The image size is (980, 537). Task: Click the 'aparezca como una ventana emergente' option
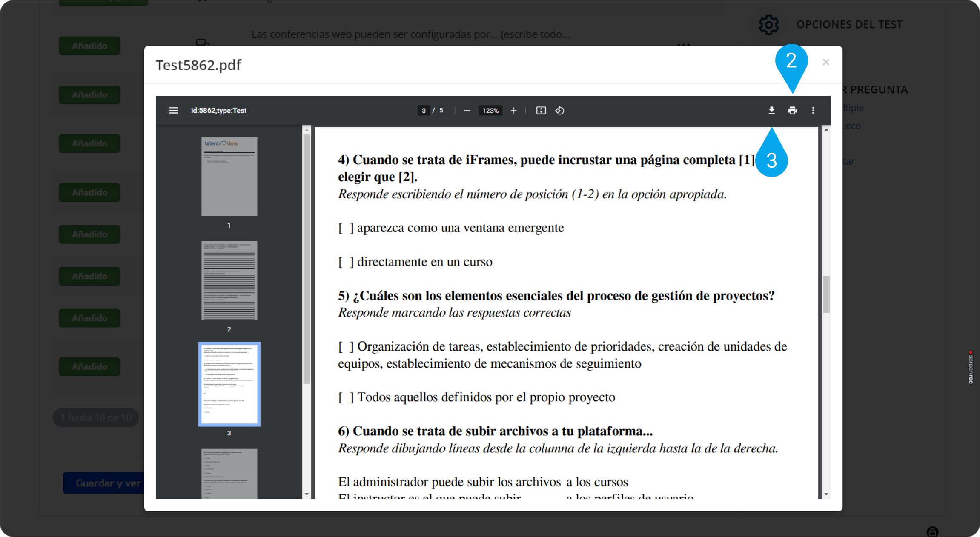click(x=460, y=228)
